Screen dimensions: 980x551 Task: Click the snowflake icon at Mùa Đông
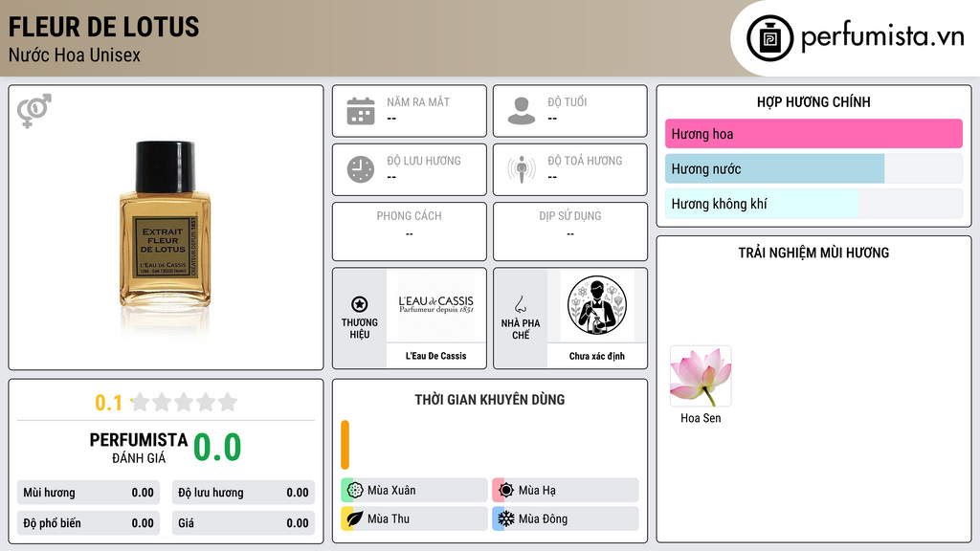point(506,518)
